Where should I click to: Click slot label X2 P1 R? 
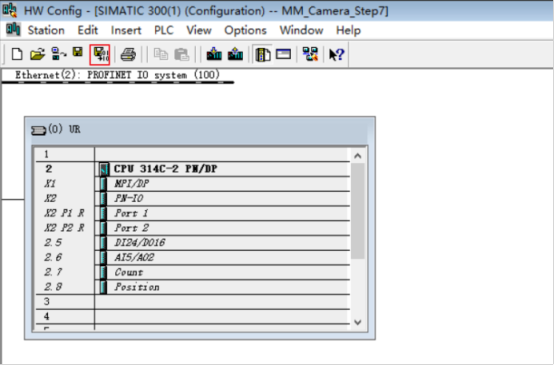point(64,213)
